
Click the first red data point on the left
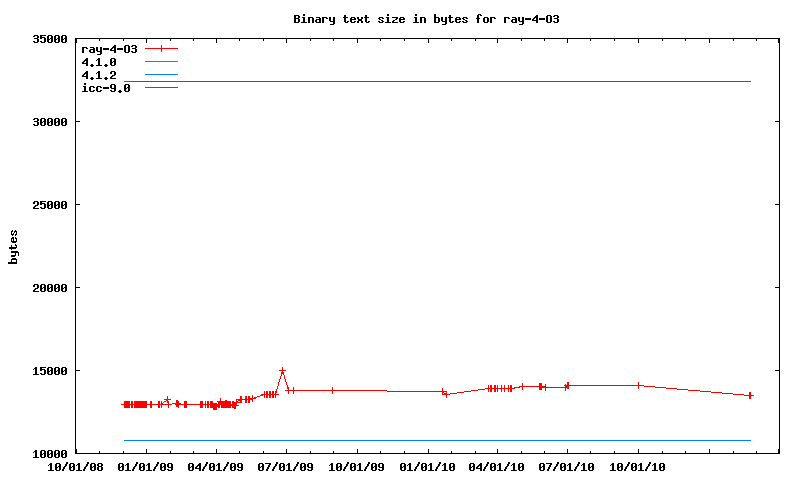(124, 404)
